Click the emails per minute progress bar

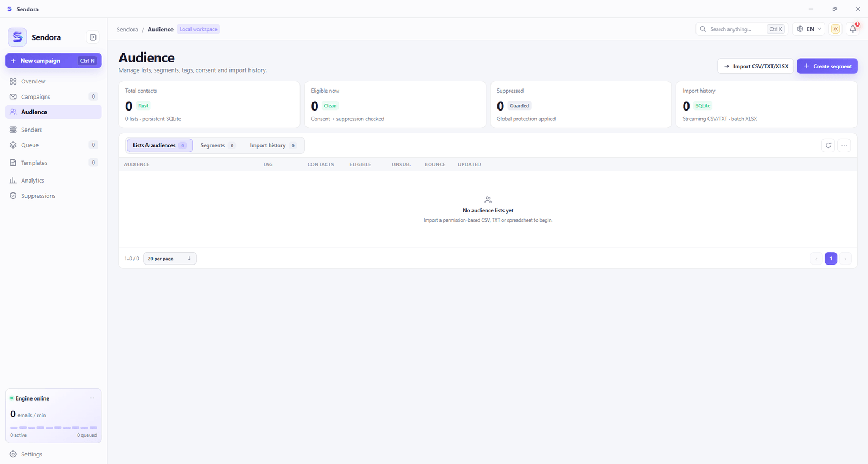(54, 428)
